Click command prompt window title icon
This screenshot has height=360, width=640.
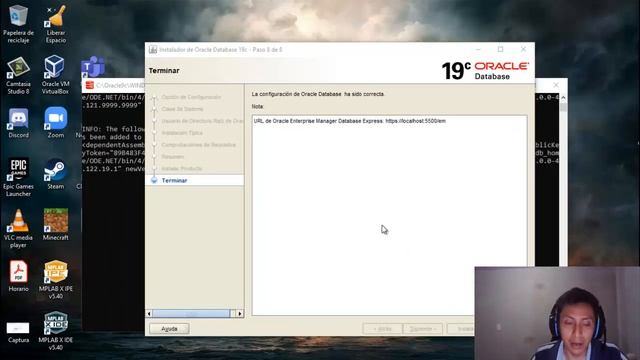[x=89, y=85]
